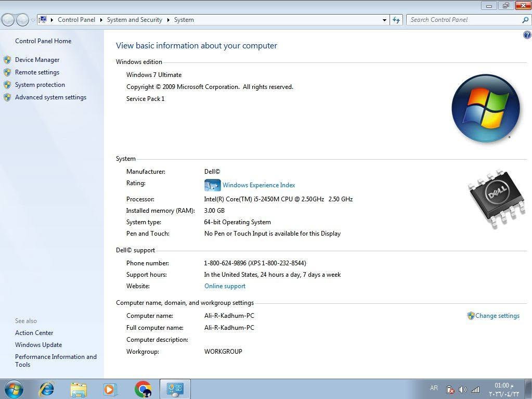Open Windows Update from See also

(x=38, y=345)
